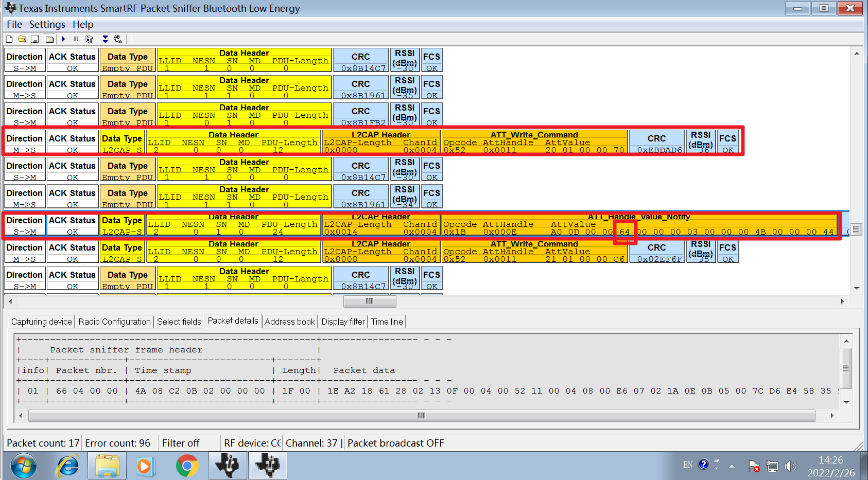This screenshot has width=868, height=480.
Task: Toggle the pressed grey folder toolbar button
Action: [49, 39]
